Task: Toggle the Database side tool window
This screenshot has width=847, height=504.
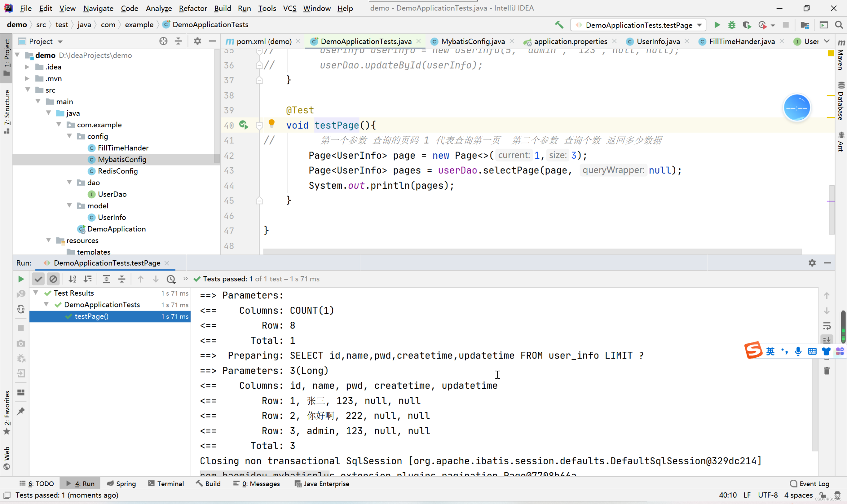Action: click(x=841, y=101)
